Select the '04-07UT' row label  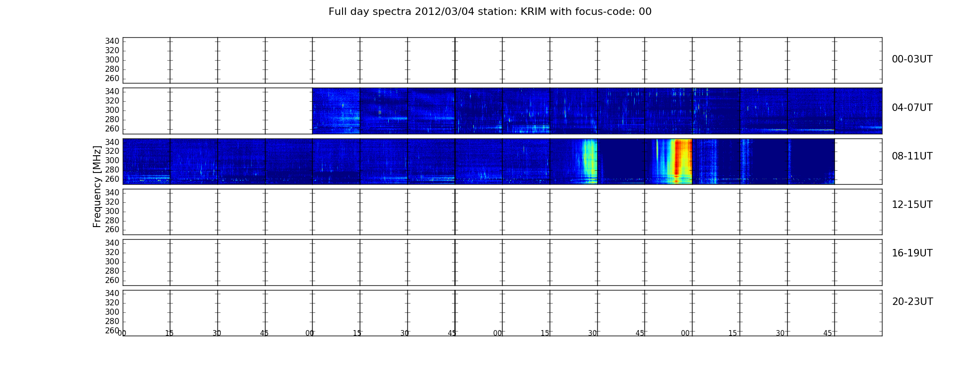coord(912,108)
